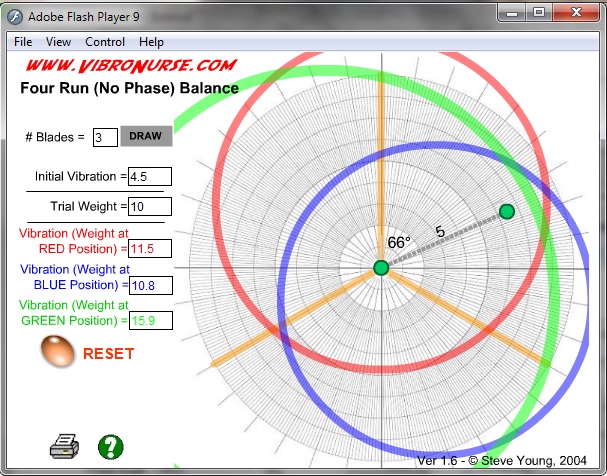
Task: Select the Trial Weight input field
Action: click(150, 207)
